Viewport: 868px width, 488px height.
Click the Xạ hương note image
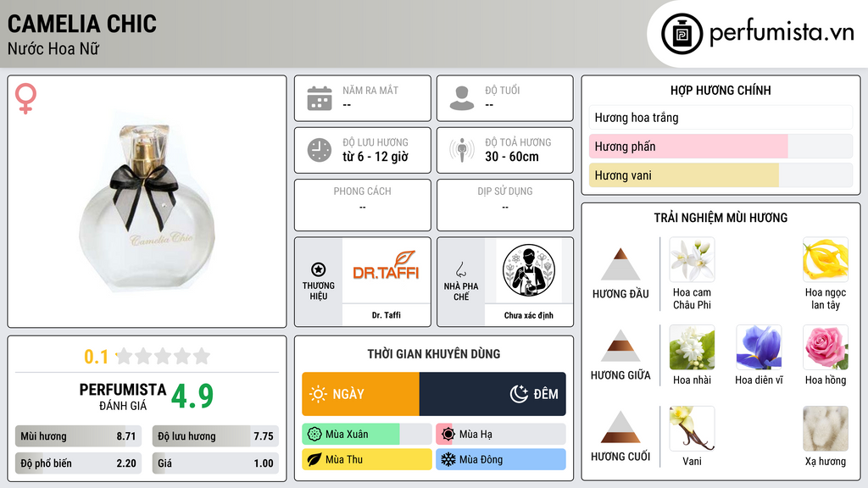tap(826, 429)
